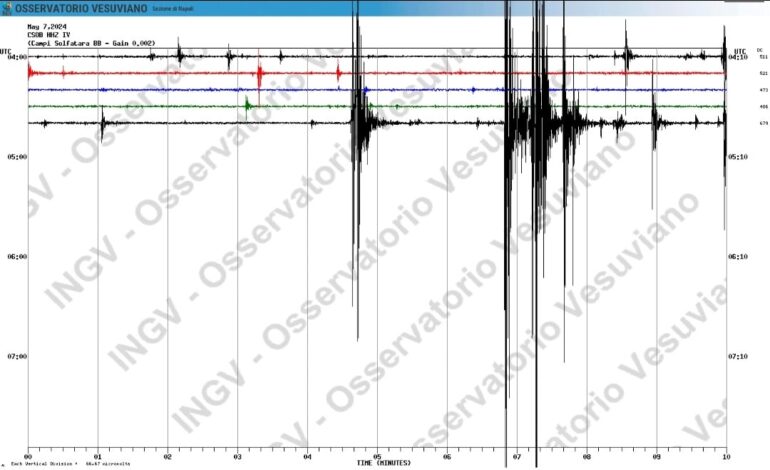Click the vertical division microvolts note
The height and width of the screenshot is (470, 770).
pyautogui.click(x=62, y=465)
